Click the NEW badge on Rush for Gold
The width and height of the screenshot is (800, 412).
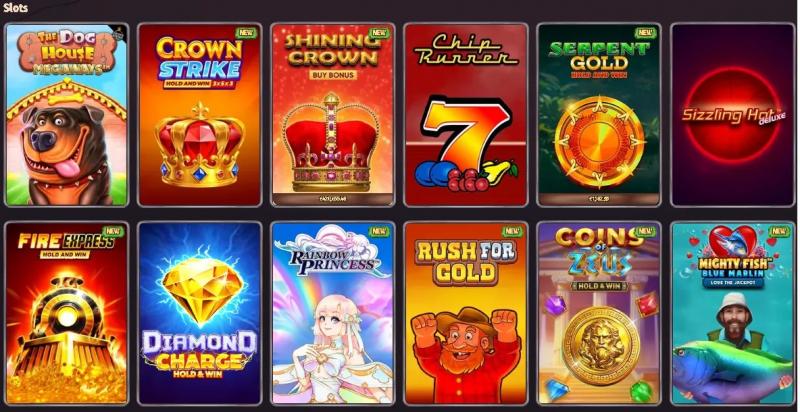coord(513,231)
